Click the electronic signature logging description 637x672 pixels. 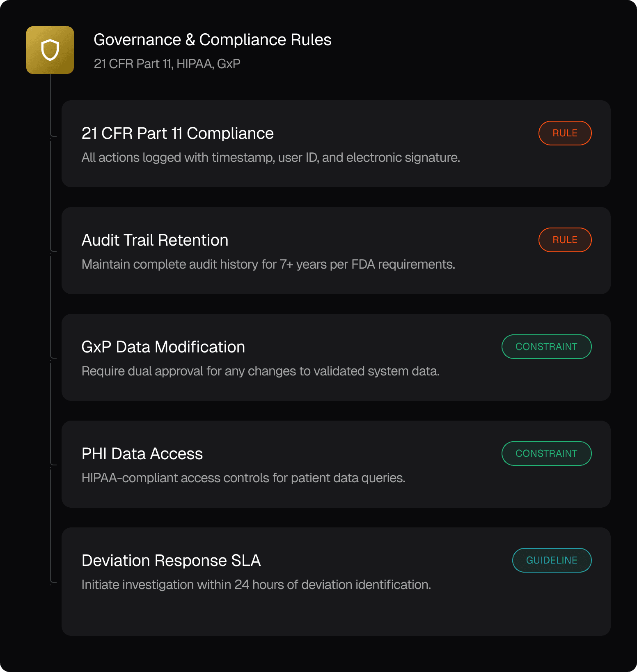pos(270,157)
